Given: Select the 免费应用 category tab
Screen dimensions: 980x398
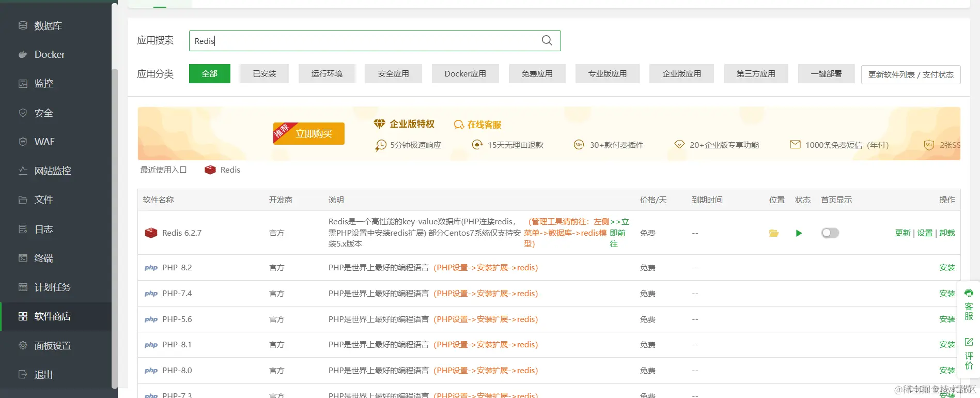Looking at the screenshot, I should [x=537, y=74].
